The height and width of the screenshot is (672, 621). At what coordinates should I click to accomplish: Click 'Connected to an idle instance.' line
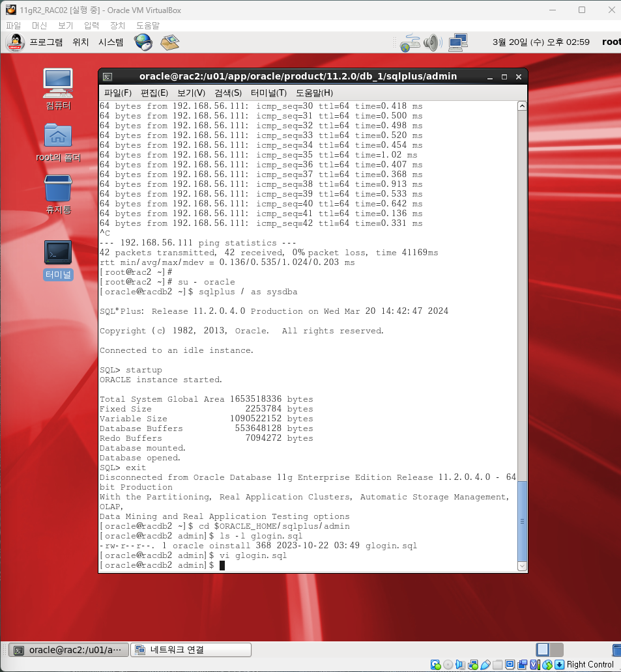(x=176, y=350)
